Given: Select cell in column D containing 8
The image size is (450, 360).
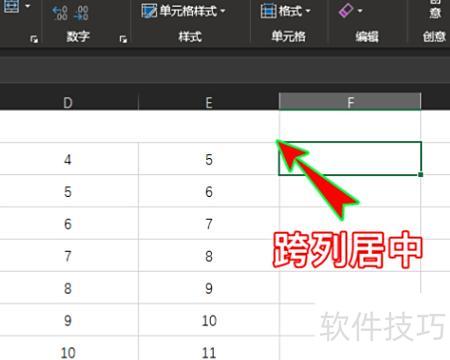Looking at the screenshot, I should click(68, 288).
